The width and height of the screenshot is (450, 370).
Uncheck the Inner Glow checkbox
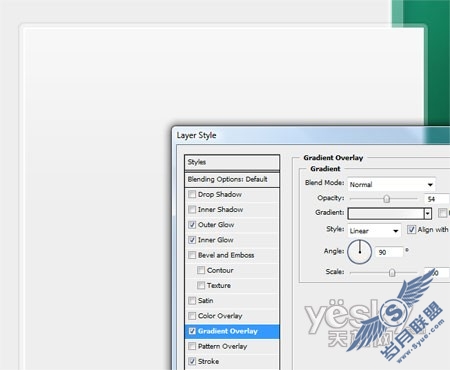click(x=192, y=240)
